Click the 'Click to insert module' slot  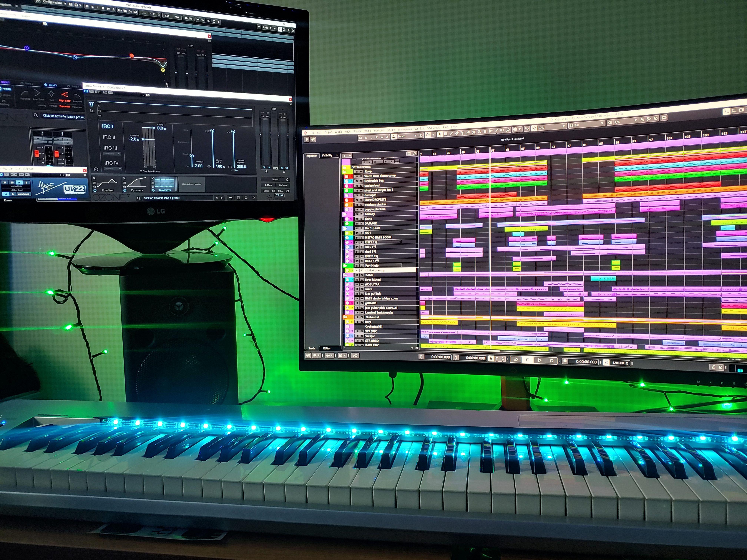click(192, 184)
